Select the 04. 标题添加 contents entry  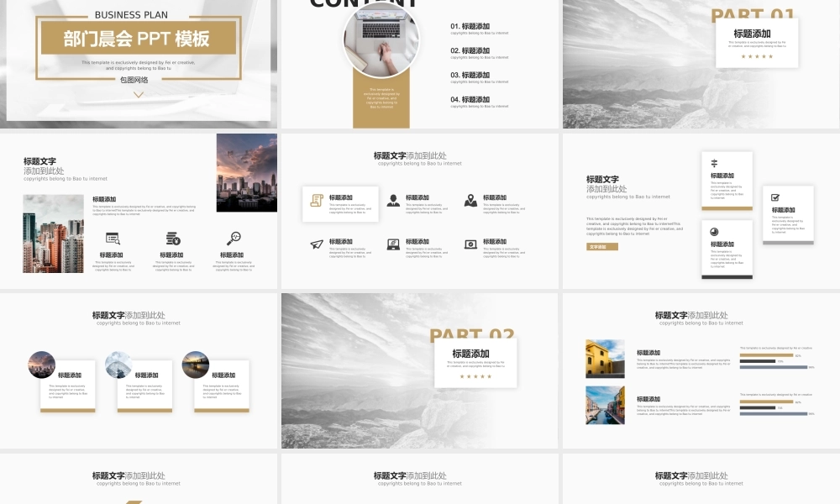pos(475,99)
